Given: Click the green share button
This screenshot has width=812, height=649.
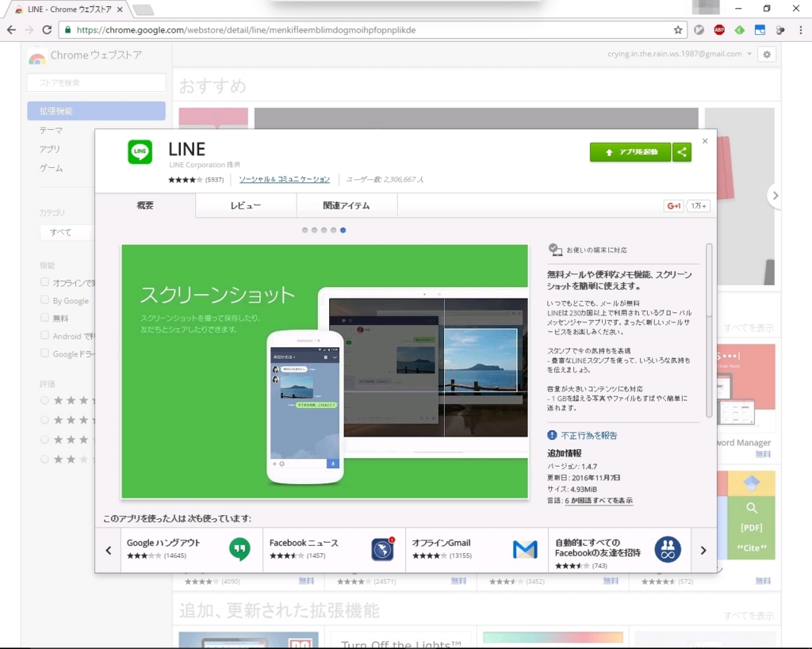Looking at the screenshot, I should point(682,152).
